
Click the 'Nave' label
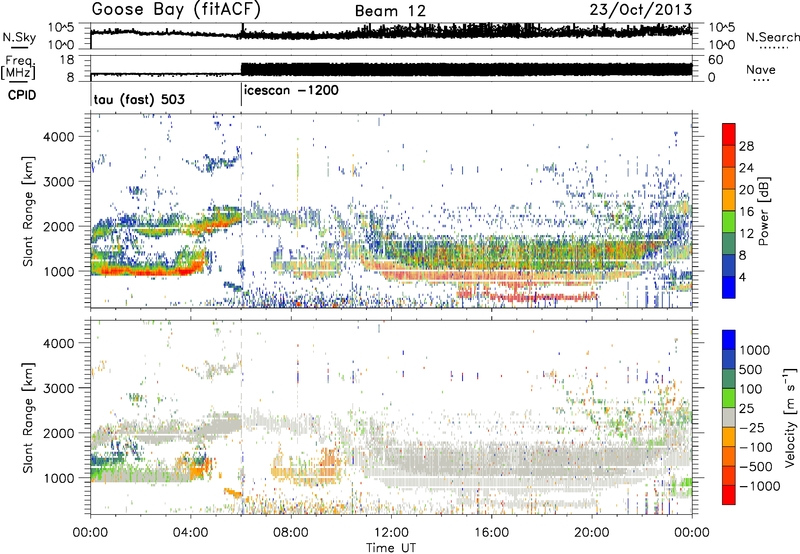pyautogui.click(x=761, y=70)
